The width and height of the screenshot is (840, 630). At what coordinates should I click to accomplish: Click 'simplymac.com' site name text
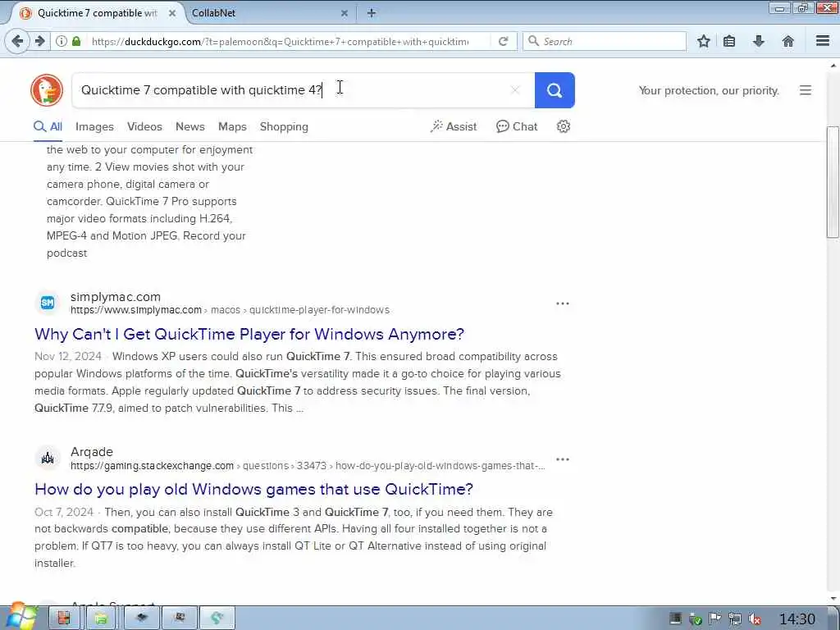click(x=116, y=297)
